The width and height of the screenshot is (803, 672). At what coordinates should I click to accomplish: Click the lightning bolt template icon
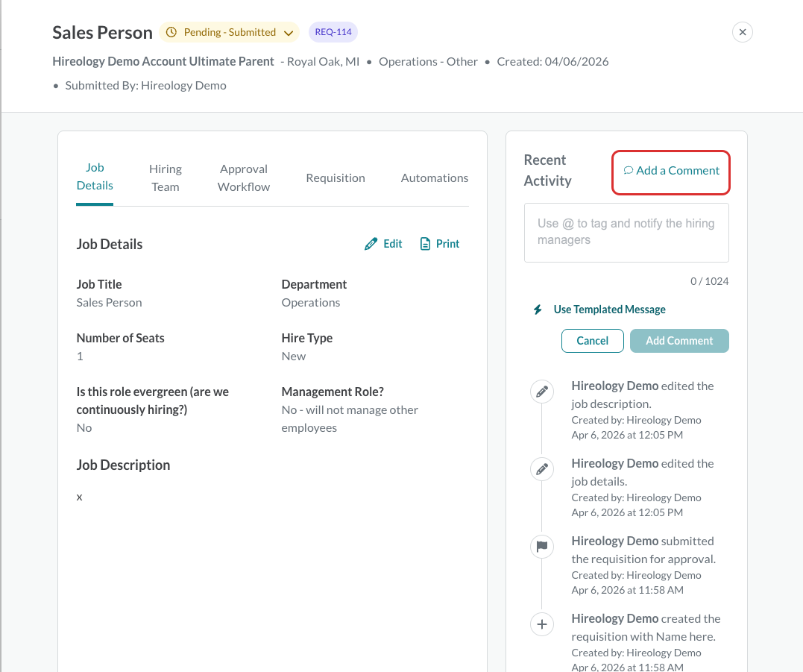[538, 310]
